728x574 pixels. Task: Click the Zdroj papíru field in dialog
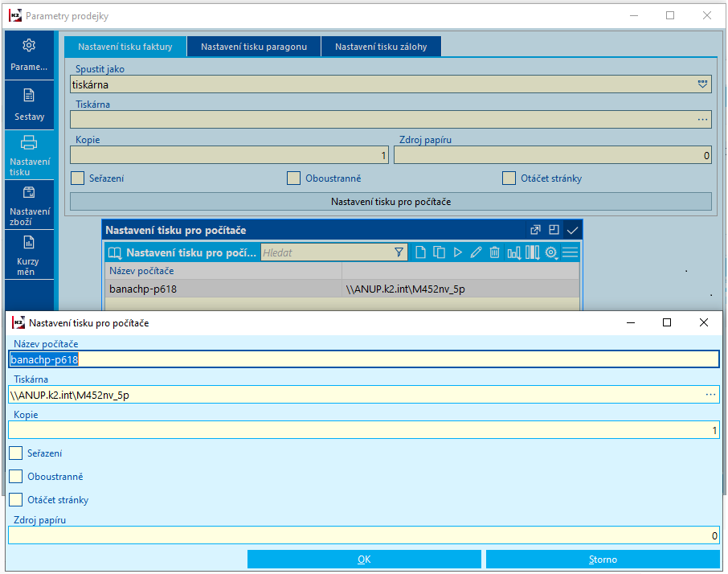point(364,535)
